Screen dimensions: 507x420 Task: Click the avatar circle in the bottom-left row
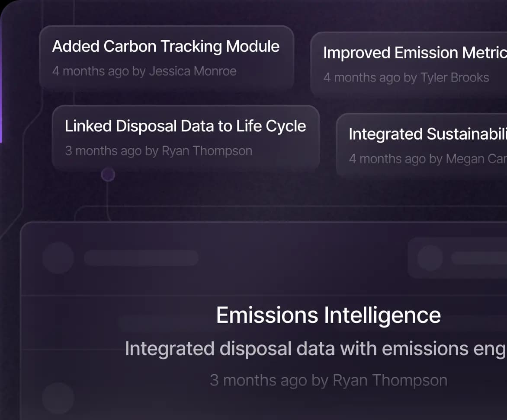58,398
